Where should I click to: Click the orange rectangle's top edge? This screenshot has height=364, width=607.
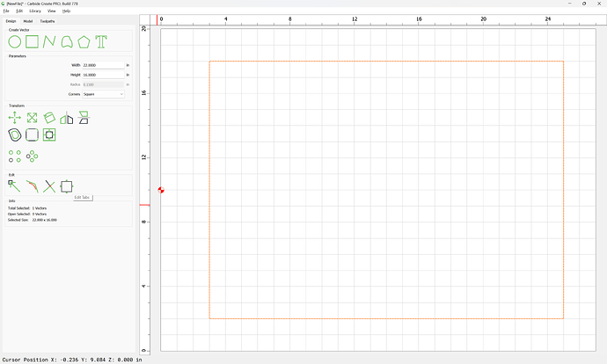(x=386, y=62)
